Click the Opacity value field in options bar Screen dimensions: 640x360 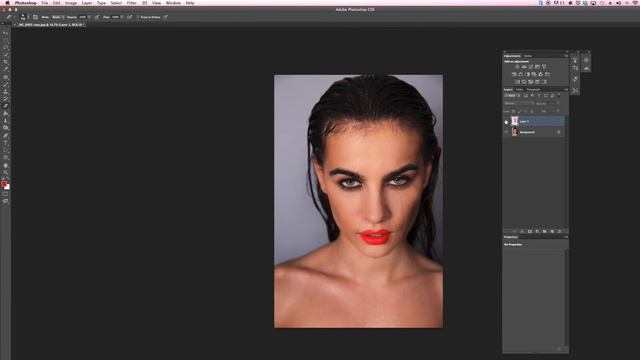pos(82,17)
